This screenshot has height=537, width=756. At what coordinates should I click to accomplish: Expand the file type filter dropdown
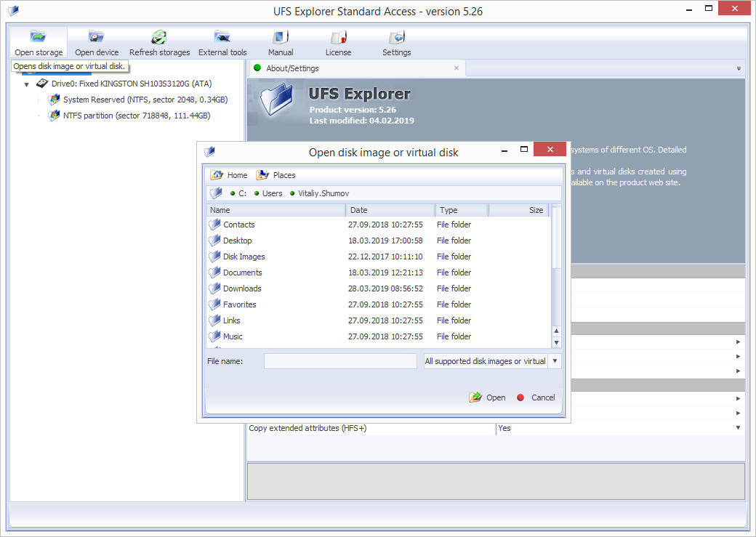[x=555, y=361]
